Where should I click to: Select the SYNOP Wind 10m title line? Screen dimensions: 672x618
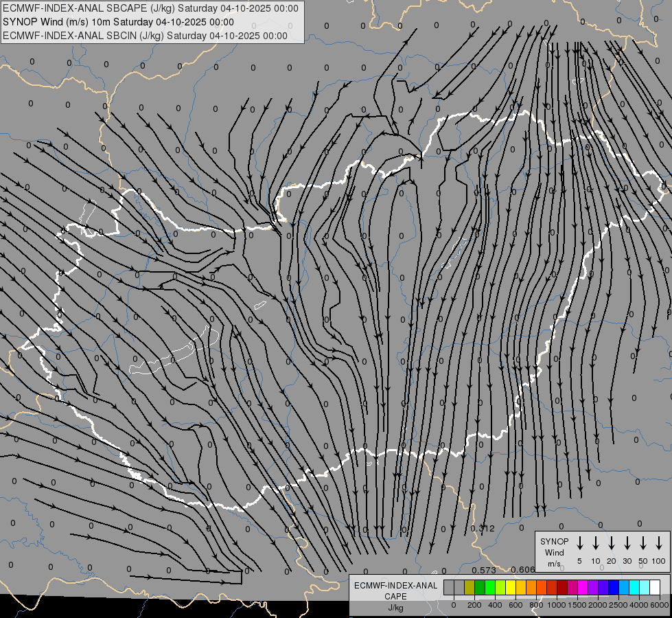[123, 22]
